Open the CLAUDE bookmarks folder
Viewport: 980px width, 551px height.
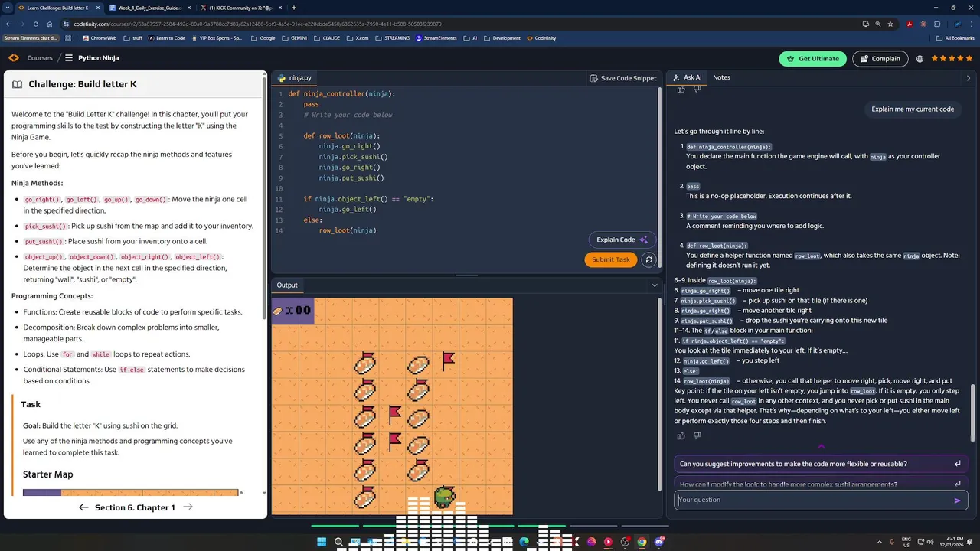[x=326, y=37]
